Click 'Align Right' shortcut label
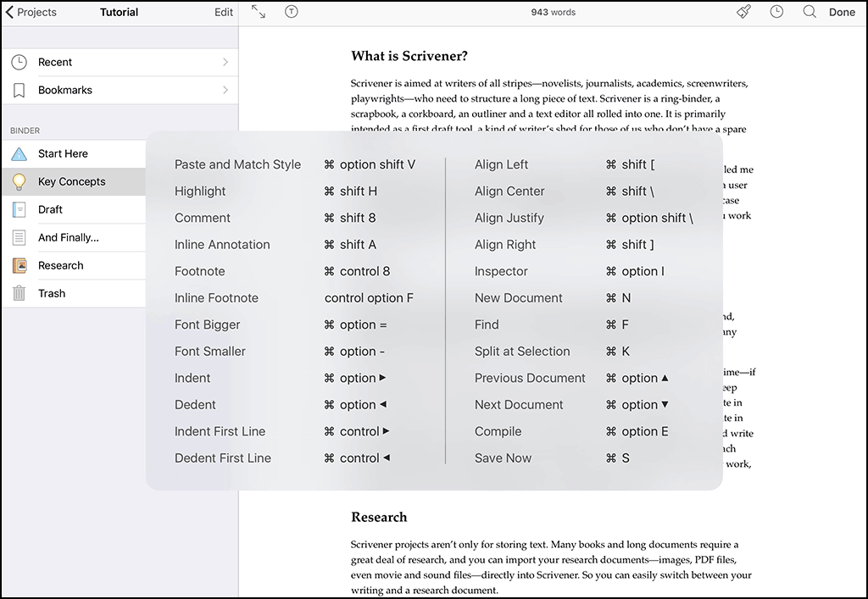Viewport: 868px width, 599px height. pyautogui.click(x=505, y=245)
